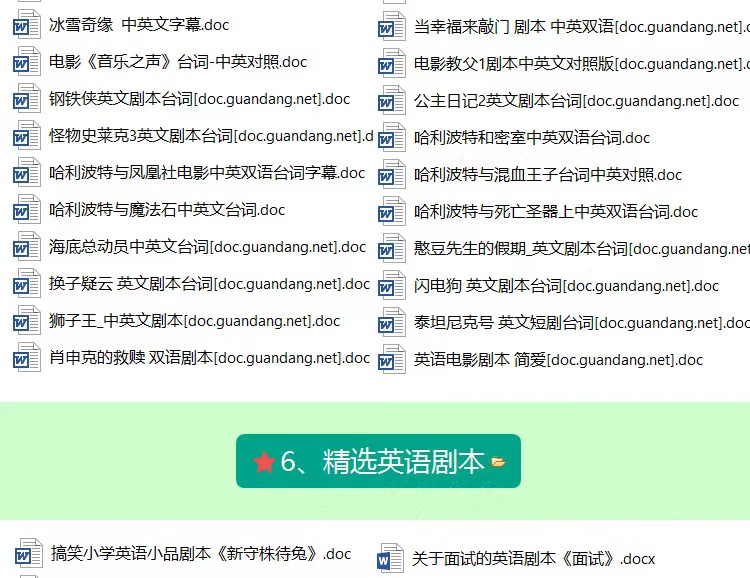Click the Word icon beside 英语电影剧本 简爱

[x=392, y=360]
